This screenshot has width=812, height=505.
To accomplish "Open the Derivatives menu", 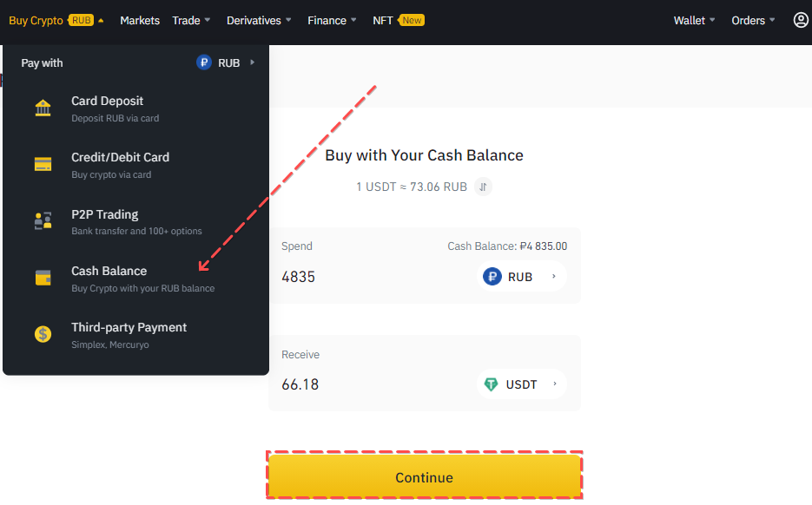I will 259,20.
